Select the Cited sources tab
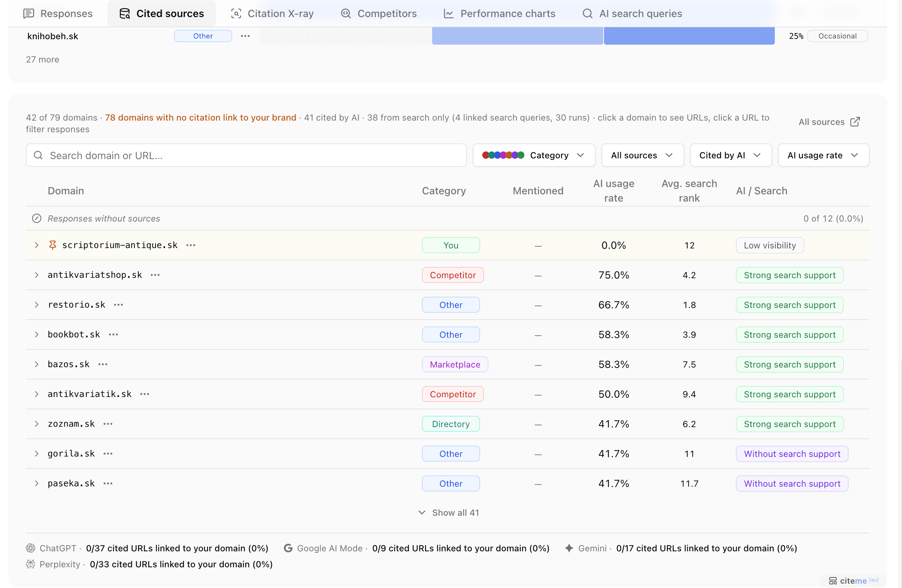This screenshot has height=588, width=902. click(x=161, y=14)
